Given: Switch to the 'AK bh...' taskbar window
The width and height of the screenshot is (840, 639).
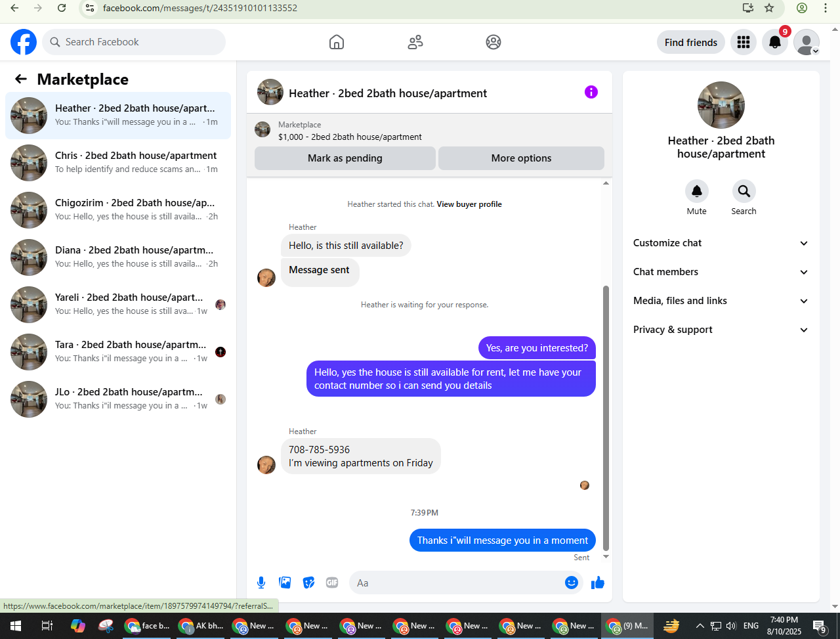Looking at the screenshot, I should 201,626.
